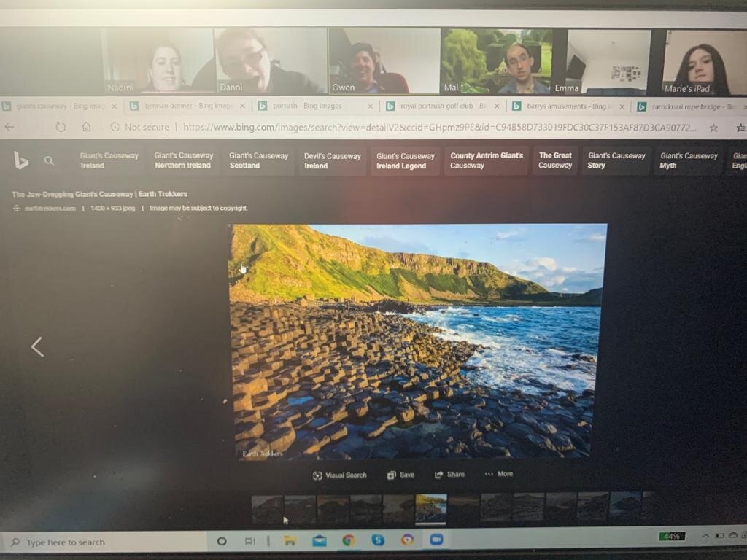
Task: Open Cortana circle on taskbar
Action: [x=222, y=541]
